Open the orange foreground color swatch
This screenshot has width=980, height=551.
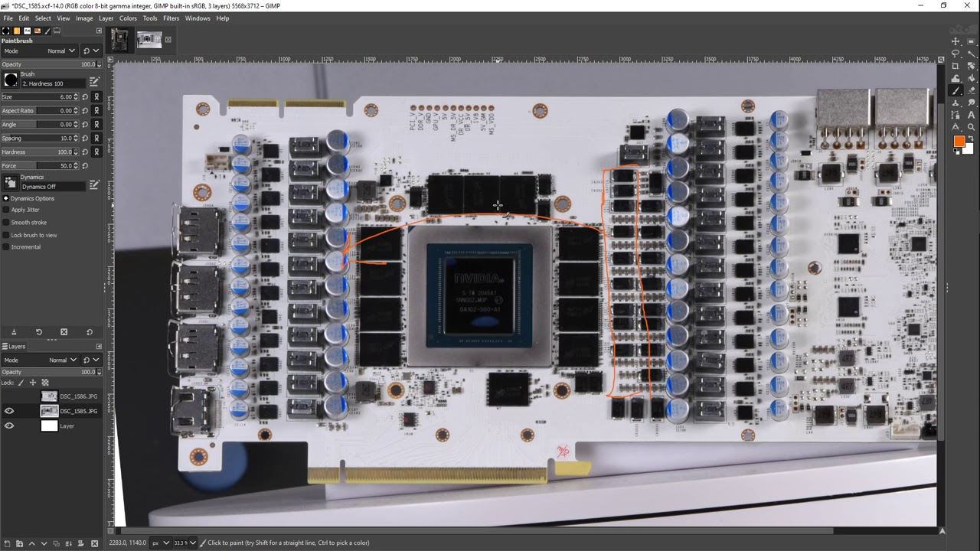(x=959, y=141)
